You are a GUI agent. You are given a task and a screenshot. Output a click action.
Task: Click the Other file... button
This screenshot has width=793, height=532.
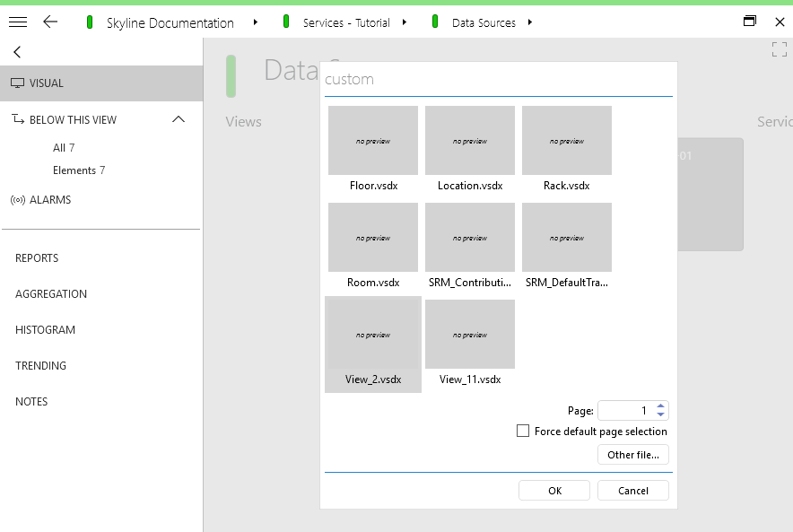click(633, 455)
